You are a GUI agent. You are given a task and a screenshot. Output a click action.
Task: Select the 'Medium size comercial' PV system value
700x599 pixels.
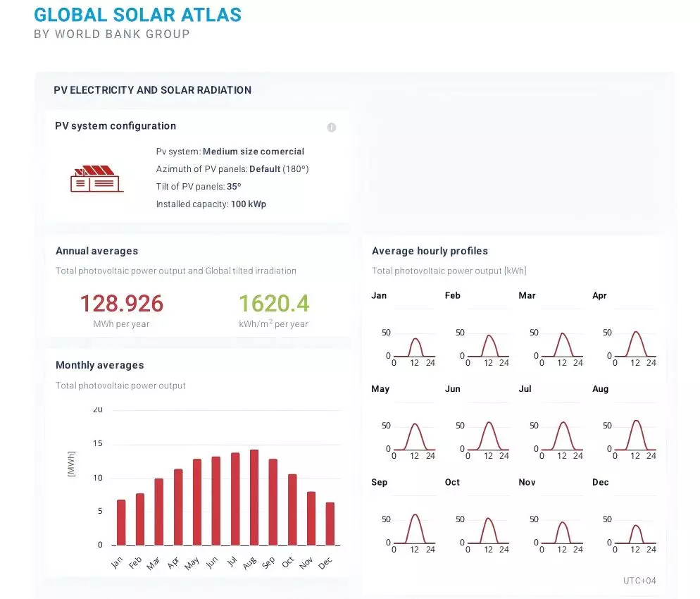click(254, 152)
